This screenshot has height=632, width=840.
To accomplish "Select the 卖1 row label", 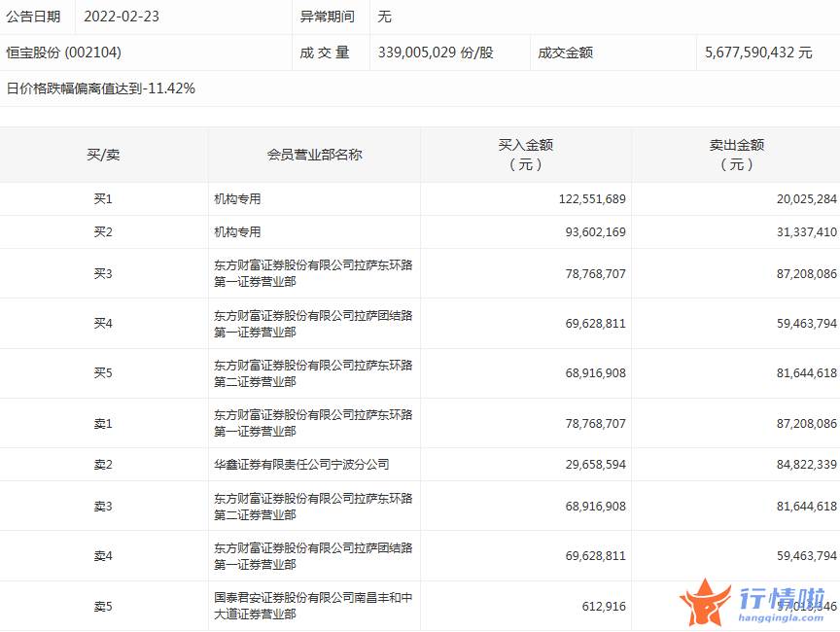I will pyautogui.click(x=103, y=424).
